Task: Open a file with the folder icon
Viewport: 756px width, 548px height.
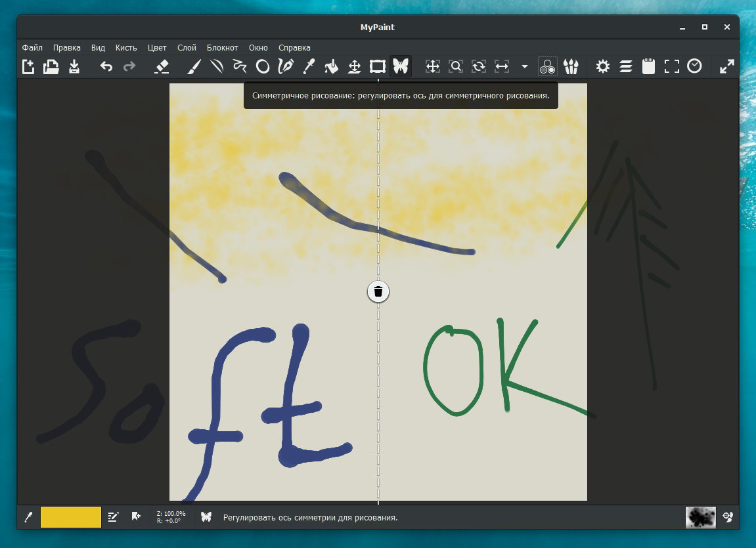Action: point(51,66)
